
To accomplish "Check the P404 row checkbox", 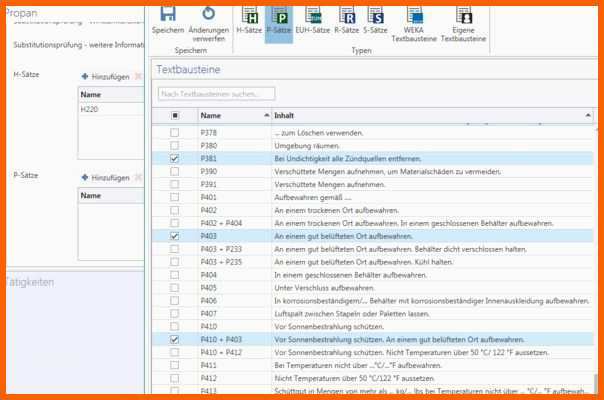I will point(175,275).
